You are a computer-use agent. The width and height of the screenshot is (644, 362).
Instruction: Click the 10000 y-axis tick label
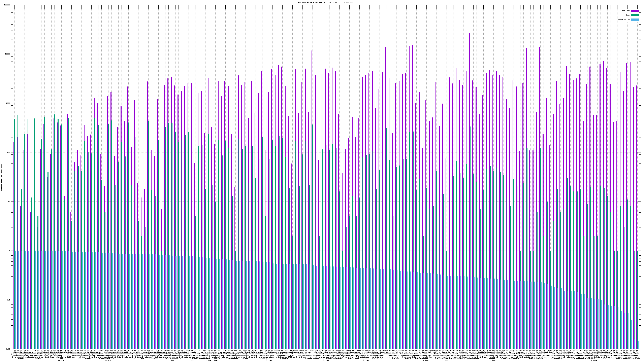click(x=8, y=54)
